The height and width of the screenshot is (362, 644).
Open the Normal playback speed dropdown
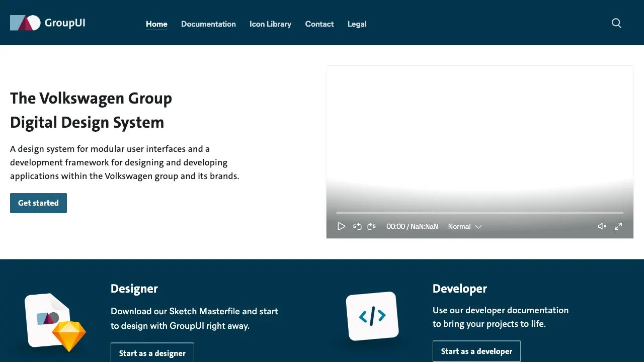(464, 227)
